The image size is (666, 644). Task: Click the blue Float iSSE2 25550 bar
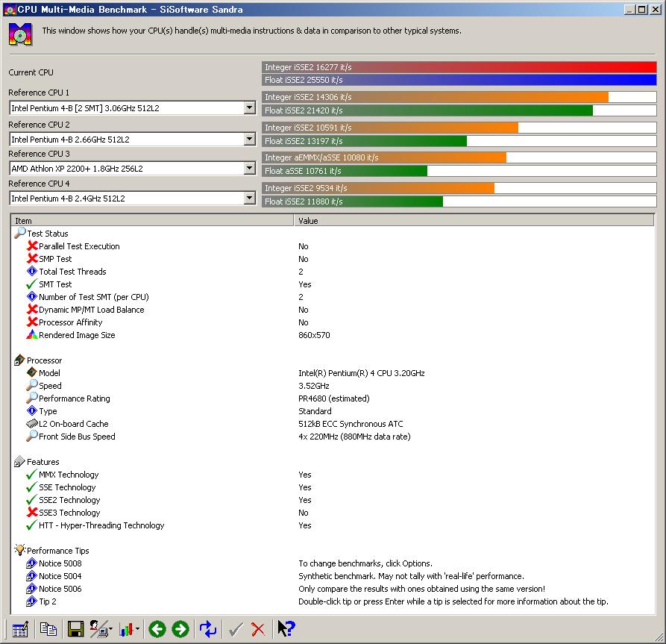click(x=459, y=80)
